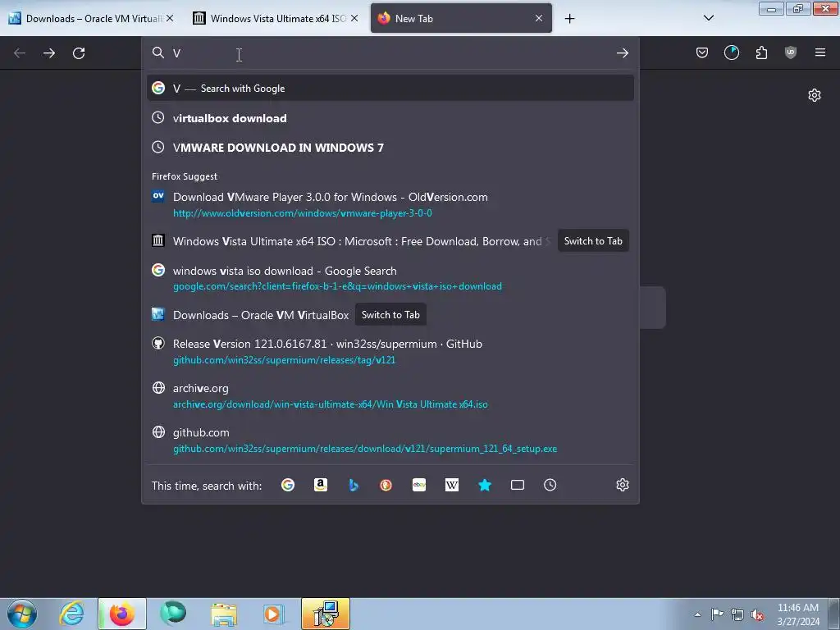Viewport: 840px width, 630px height.
Task: Click the taskbar clock showing 11:46 AM
Action: [x=797, y=614]
